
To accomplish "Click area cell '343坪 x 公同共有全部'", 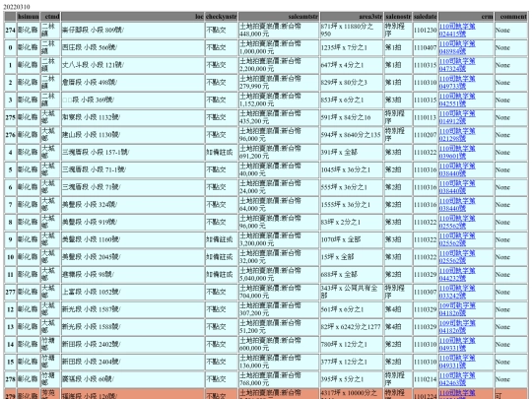I will pyautogui.click(x=352, y=293).
